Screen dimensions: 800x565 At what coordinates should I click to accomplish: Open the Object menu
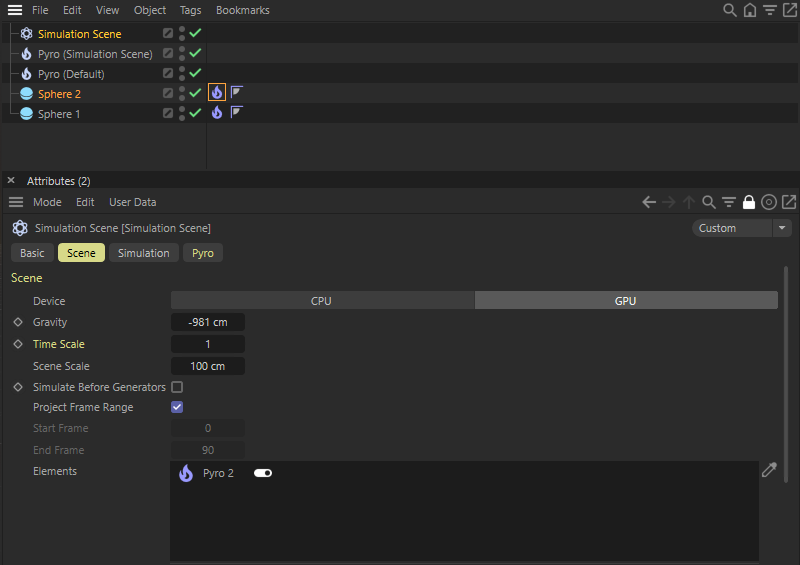click(x=149, y=10)
